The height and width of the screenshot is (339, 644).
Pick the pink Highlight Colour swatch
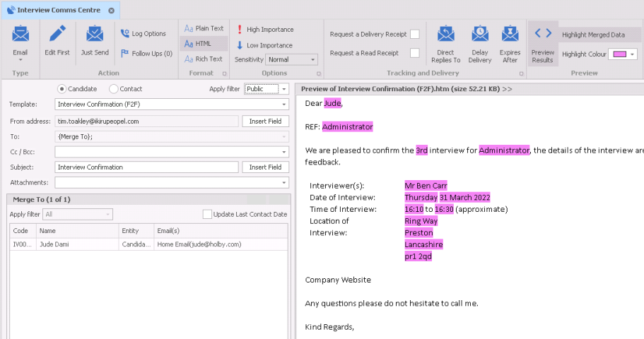coord(620,54)
